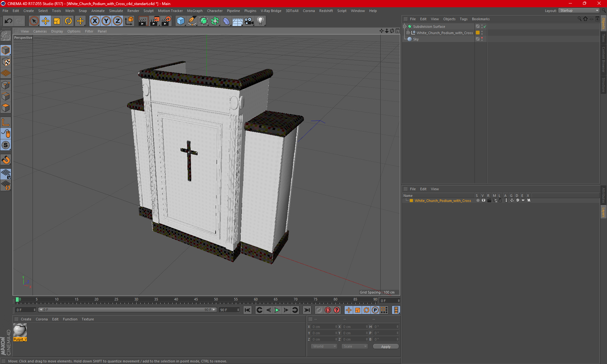
Task: Toggle Z axis lock
Action: pyautogui.click(x=118, y=21)
